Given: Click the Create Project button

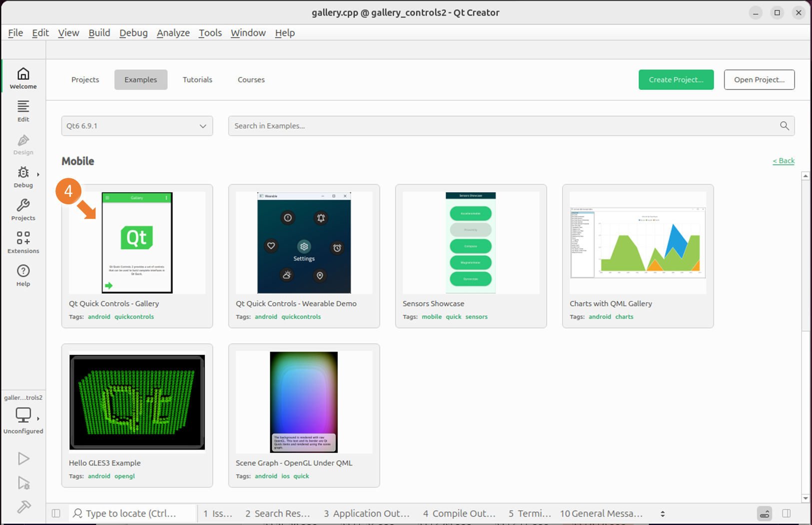Looking at the screenshot, I should [676, 80].
